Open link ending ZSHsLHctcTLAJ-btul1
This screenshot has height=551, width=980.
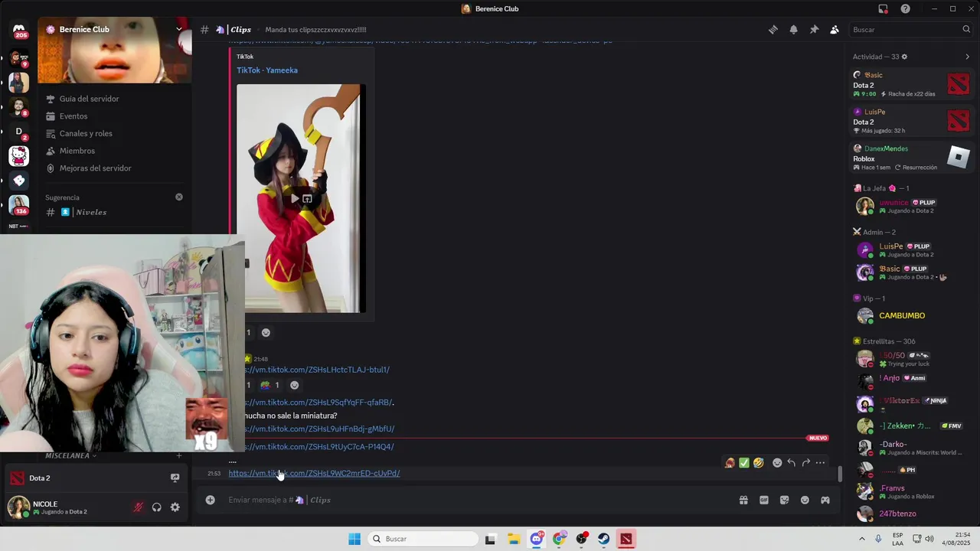(317, 370)
